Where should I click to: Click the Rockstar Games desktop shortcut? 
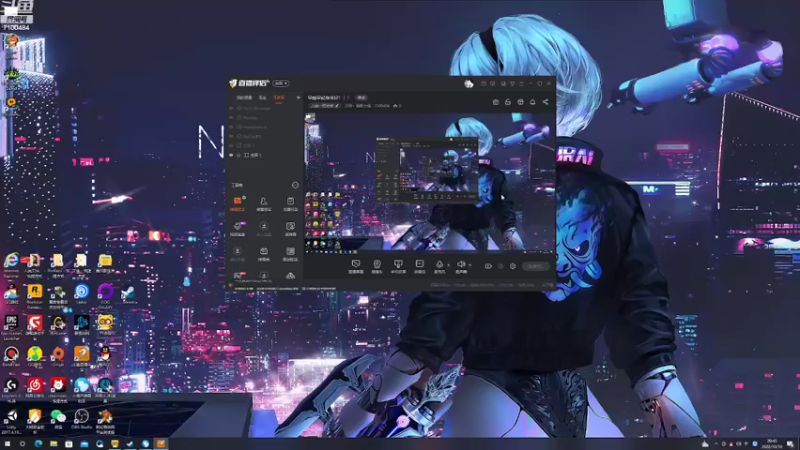tap(35, 295)
